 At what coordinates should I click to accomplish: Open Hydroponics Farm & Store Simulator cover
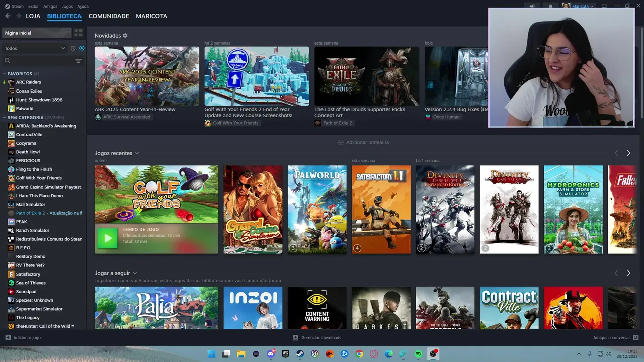tap(573, 210)
